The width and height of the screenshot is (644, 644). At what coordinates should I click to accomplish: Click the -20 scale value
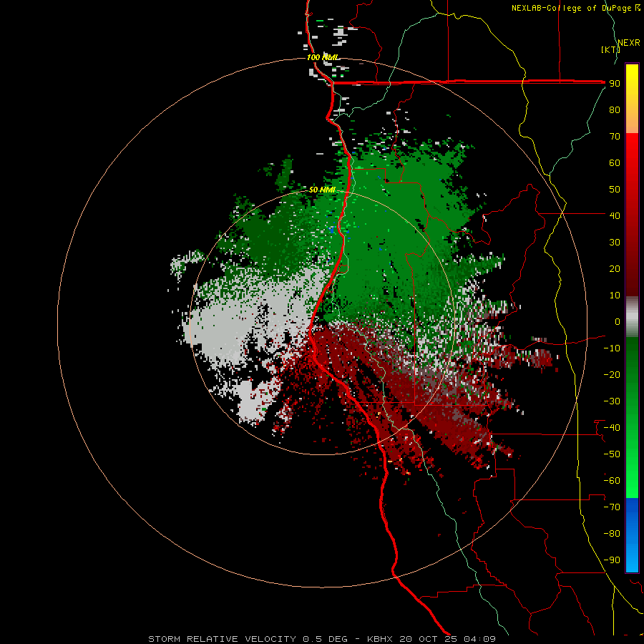coord(612,374)
